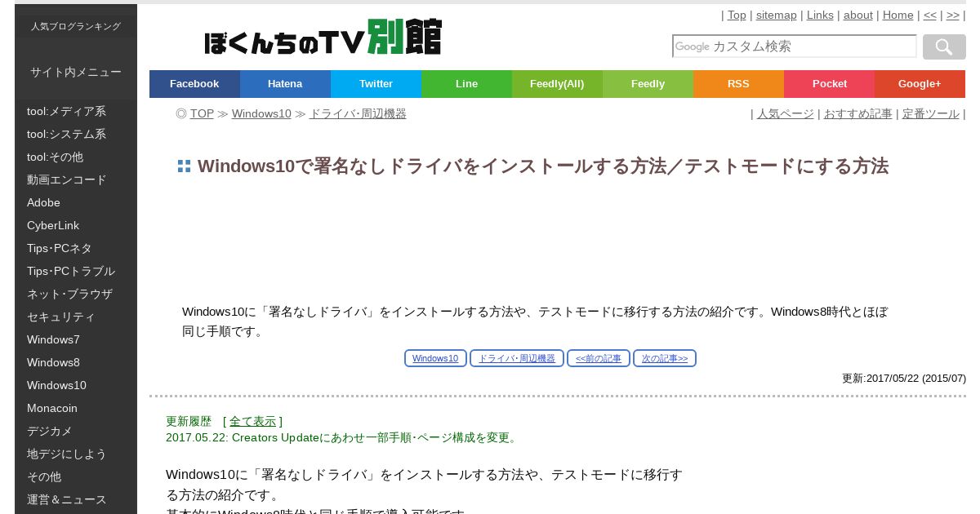Save the page with Pocket button
980x514 pixels.
pos(829,84)
